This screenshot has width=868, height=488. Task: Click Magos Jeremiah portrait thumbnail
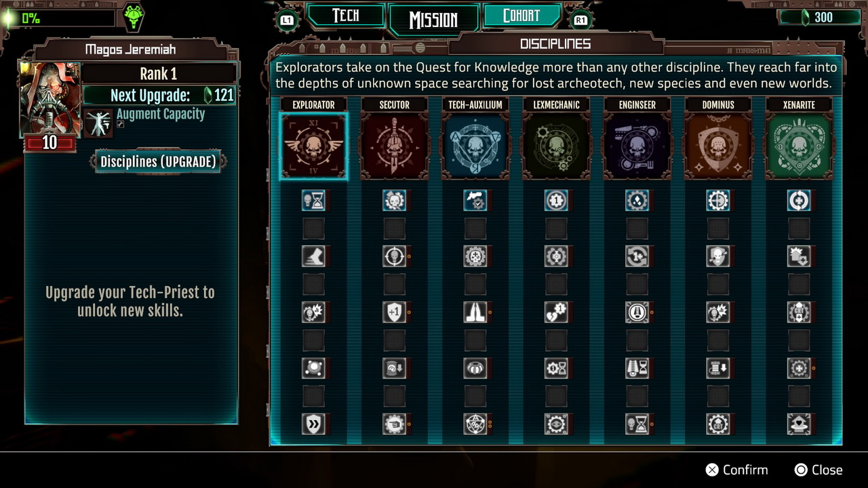tap(50, 100)
